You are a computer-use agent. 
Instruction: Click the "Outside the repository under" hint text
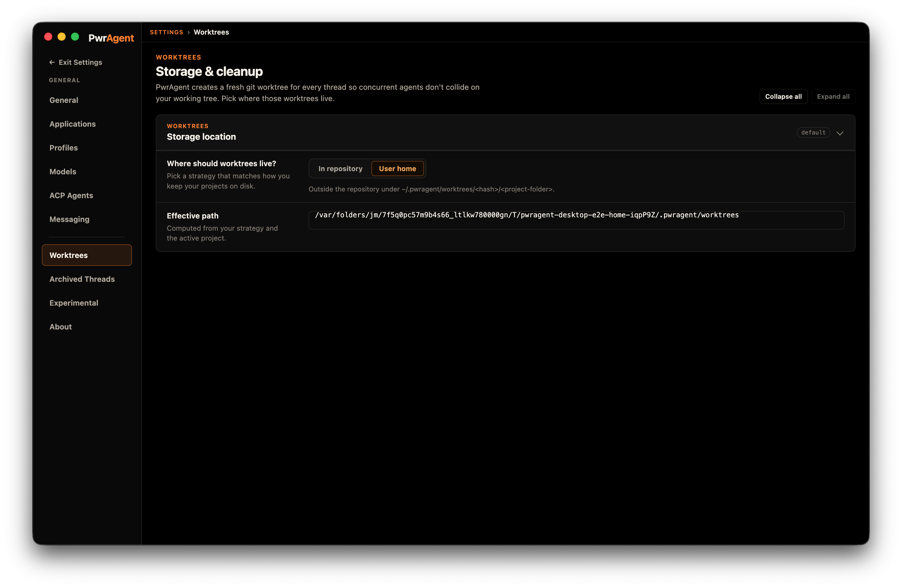coord(431,189)
